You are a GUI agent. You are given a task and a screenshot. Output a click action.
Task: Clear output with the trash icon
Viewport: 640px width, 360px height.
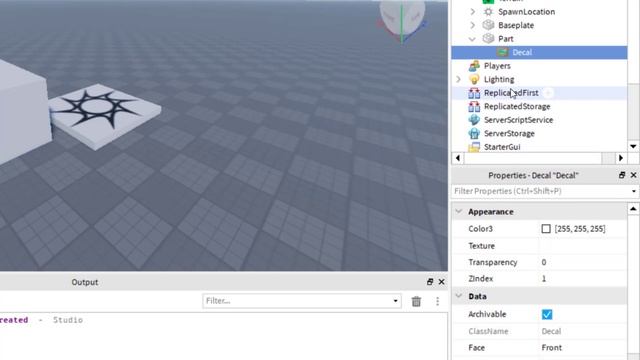416,301
